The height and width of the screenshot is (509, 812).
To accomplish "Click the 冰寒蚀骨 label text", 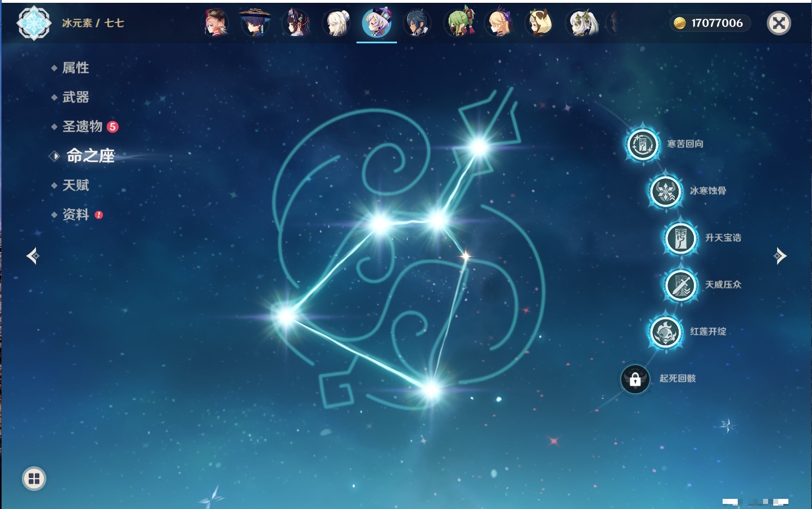I will coord(708,191).
